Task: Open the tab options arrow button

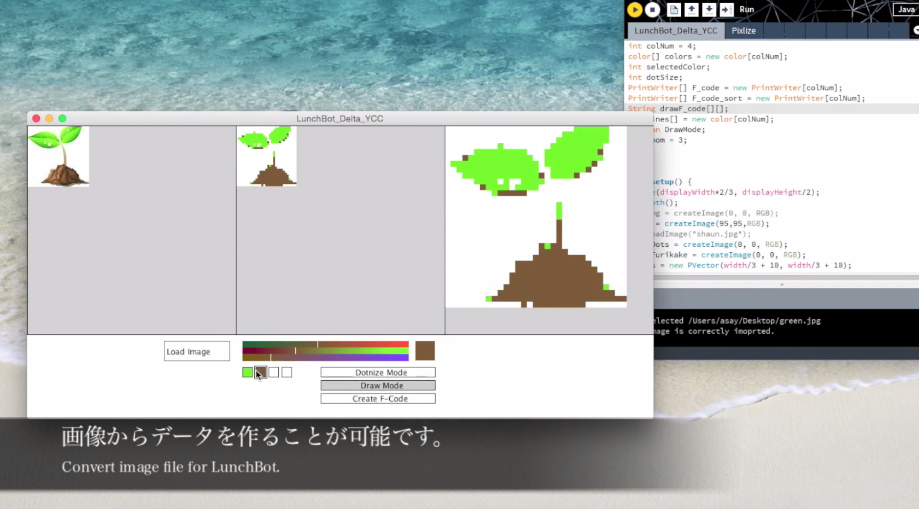Action: click(914, 31)
